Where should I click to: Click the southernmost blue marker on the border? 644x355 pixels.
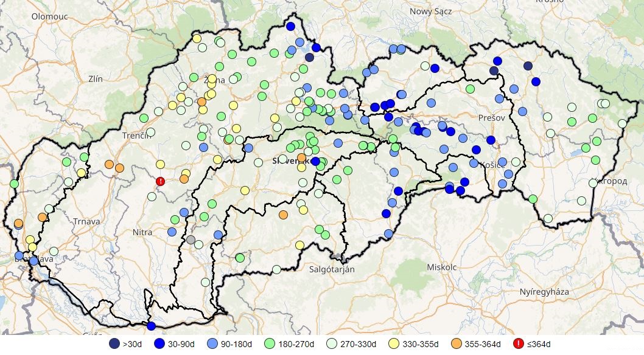[151, 326]
